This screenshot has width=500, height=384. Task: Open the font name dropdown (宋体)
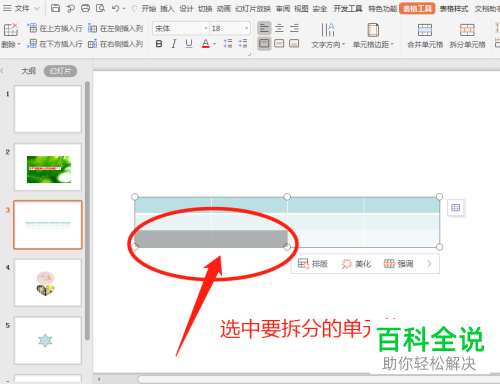point(206,29)
